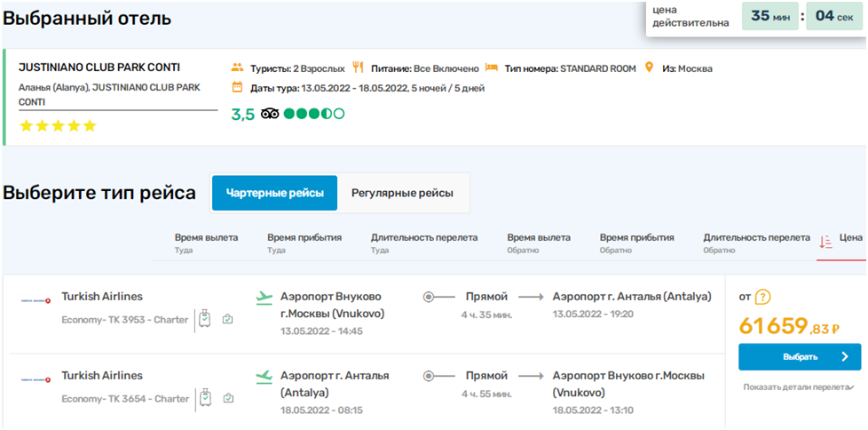
Task: Click the 3,5 rating number
Action: point(242,114)
